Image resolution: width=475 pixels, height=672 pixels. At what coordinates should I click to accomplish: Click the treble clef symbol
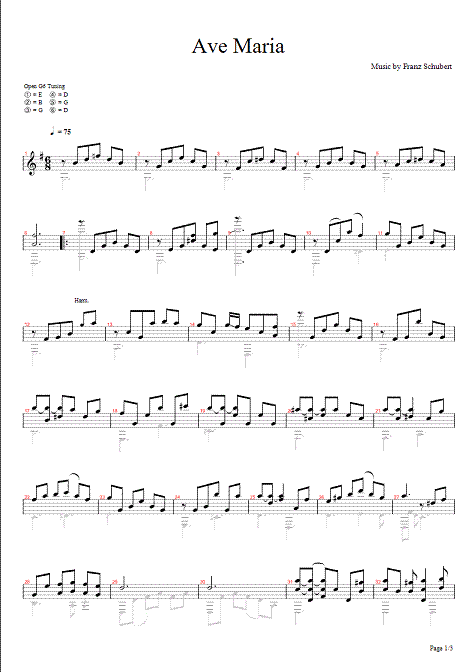[x=29, y=163]
